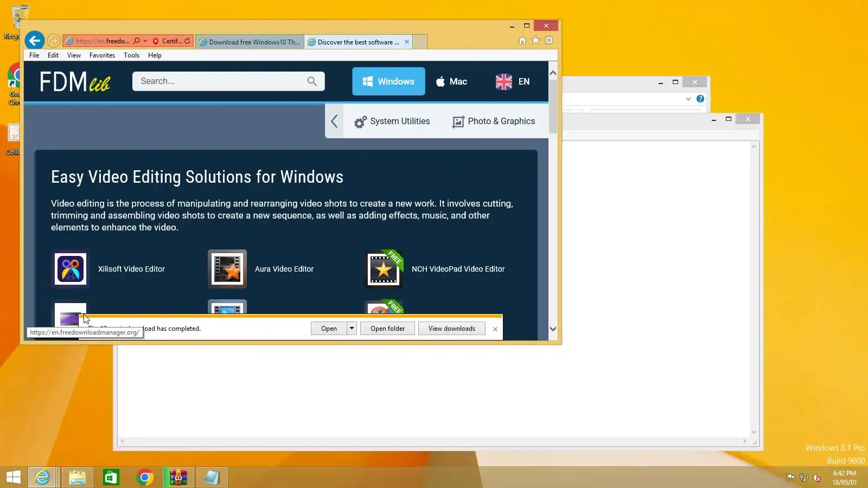
Task: Go back using the browser back arrow
Action: point(35,41)
